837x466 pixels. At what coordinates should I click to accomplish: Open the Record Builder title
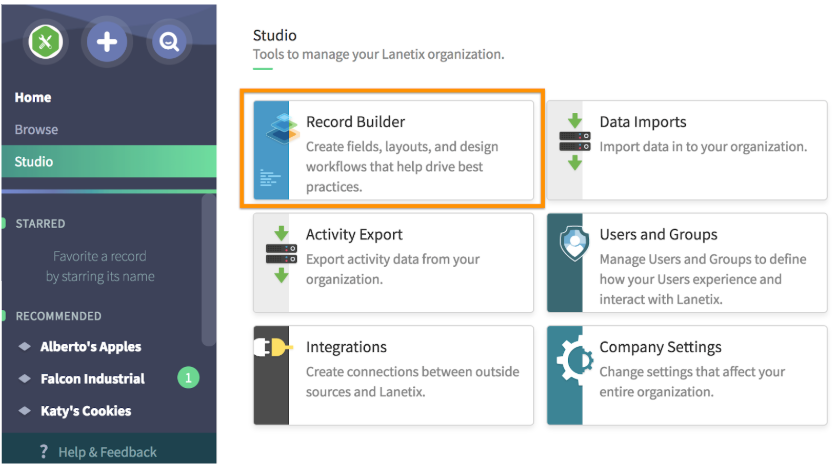pyautogui.click(x=356, y=122)
